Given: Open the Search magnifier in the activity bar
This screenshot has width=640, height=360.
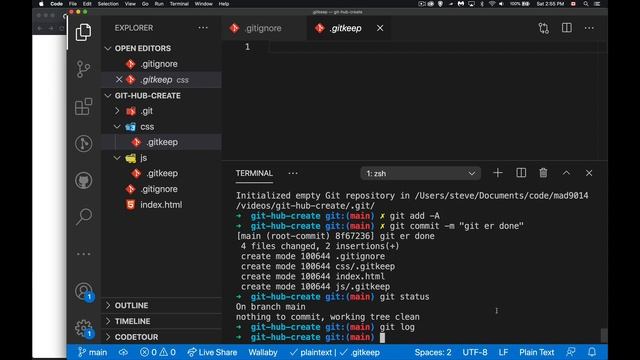Looking at the screenshot, I should click(x=83, y=217).
